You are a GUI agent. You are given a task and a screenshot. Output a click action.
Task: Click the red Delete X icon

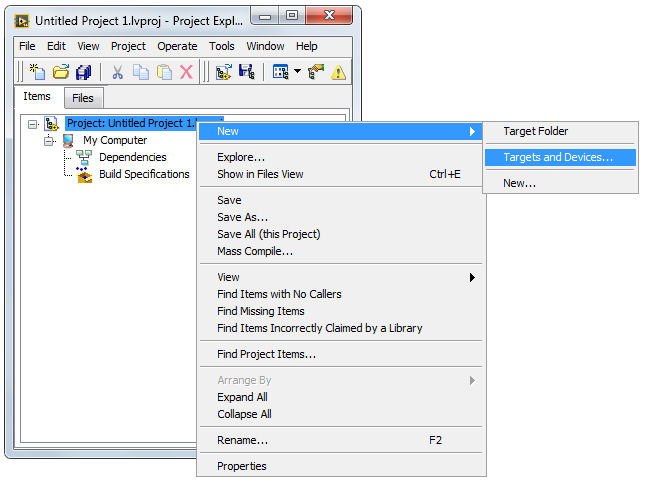click(186, 72)
